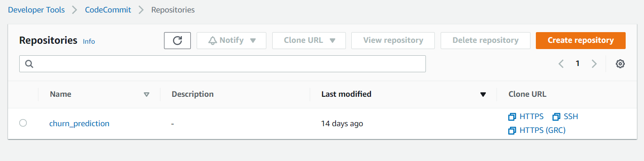Select the churn_prediction repository radio button

23,123
